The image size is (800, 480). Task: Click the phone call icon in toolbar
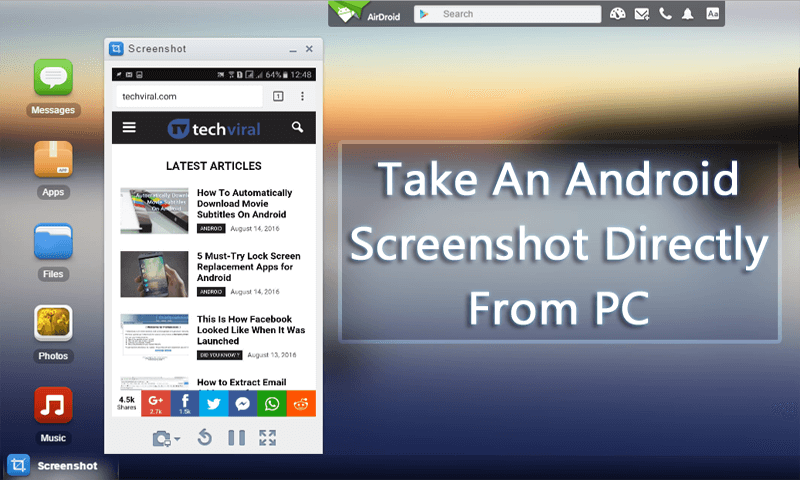[x=665, y=14]
